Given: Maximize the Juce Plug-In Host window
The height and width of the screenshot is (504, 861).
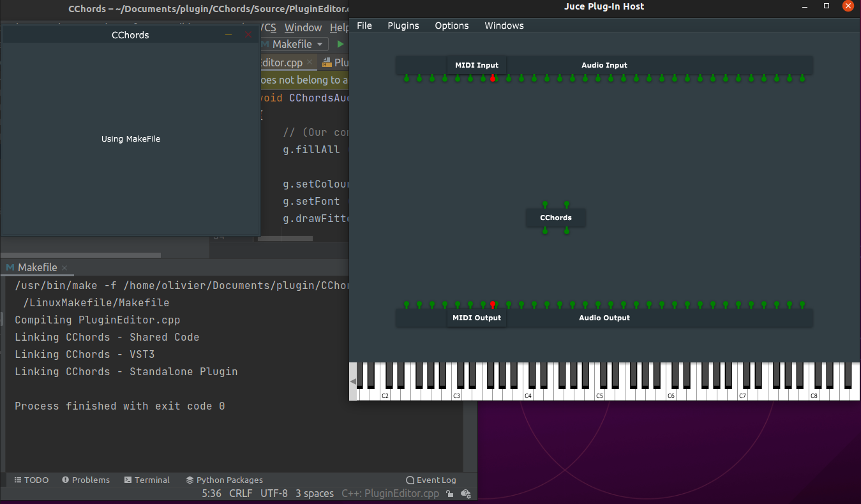Looking at the screenshot, I should click(x=827, y=6).
